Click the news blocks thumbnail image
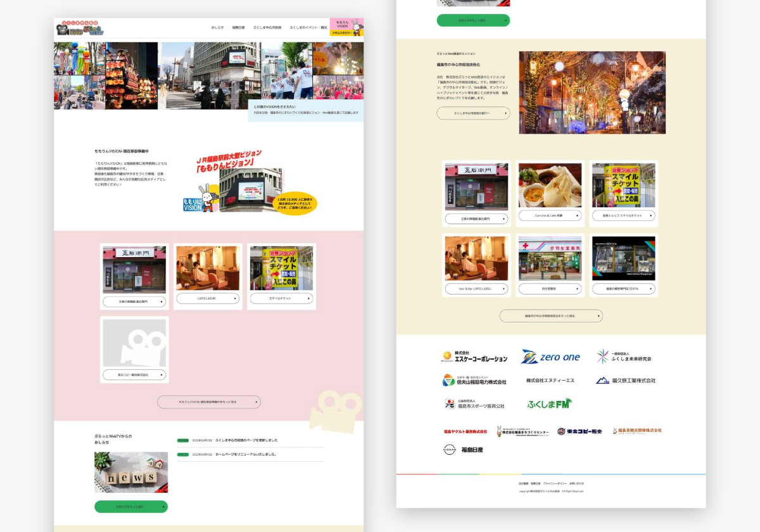This screenshot has height=532, width=760. coord(131,472)
